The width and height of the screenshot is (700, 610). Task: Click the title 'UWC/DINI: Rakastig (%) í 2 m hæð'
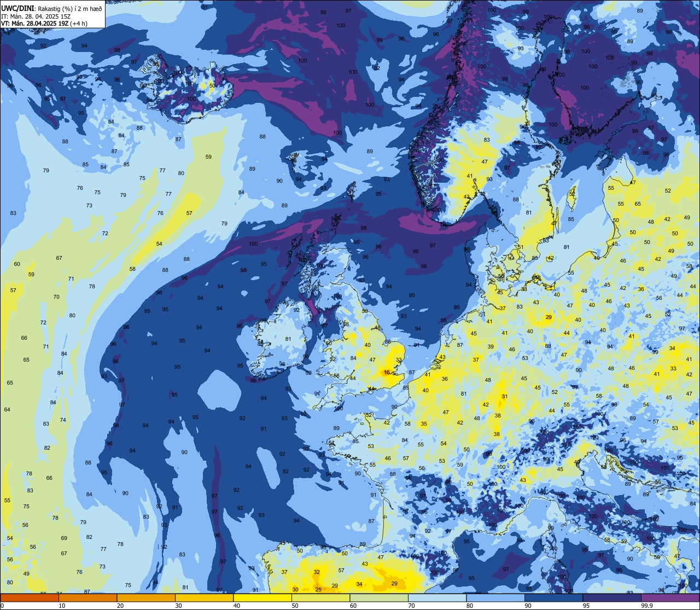pyautogui.click(x=51, y=8)
